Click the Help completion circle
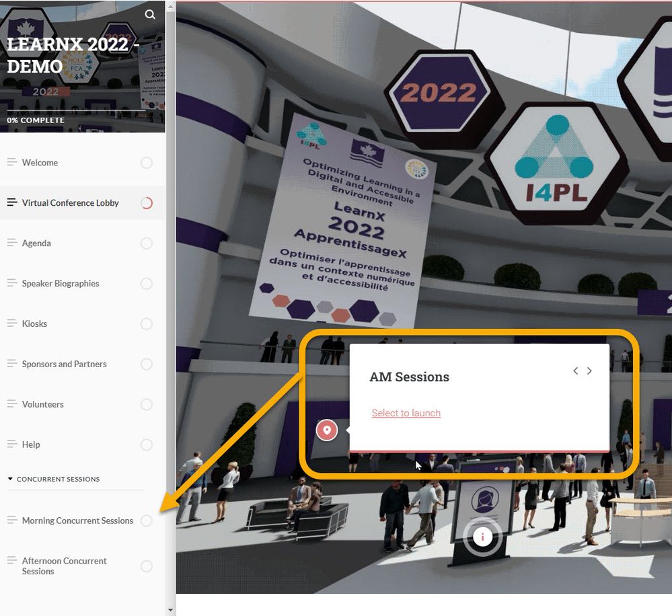This screenshot has height=616, width=672. click(147, 445)
